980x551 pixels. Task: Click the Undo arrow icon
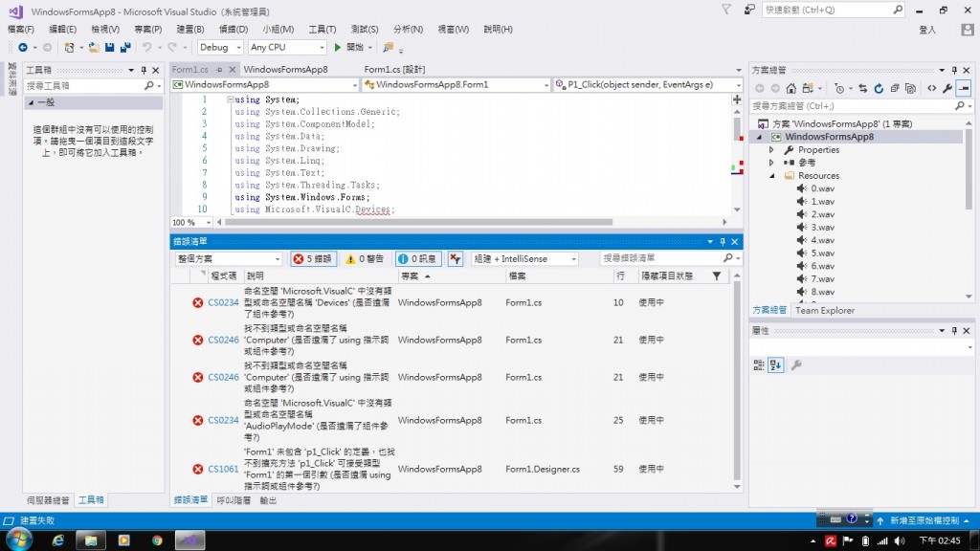point(146,48)
